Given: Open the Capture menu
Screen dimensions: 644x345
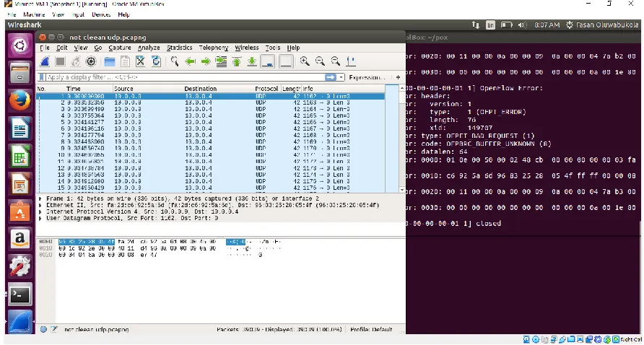Looking at the screenshot, I should click(x=120, y=48).
